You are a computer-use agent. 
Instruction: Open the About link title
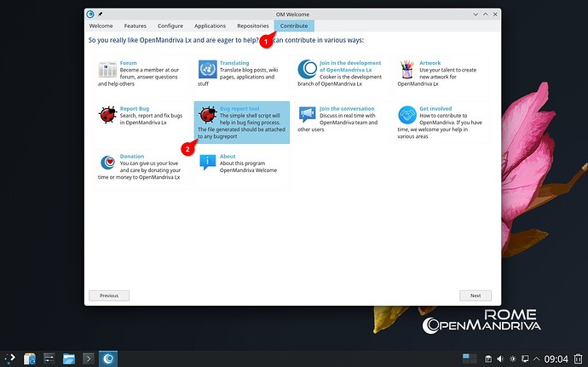228,156
